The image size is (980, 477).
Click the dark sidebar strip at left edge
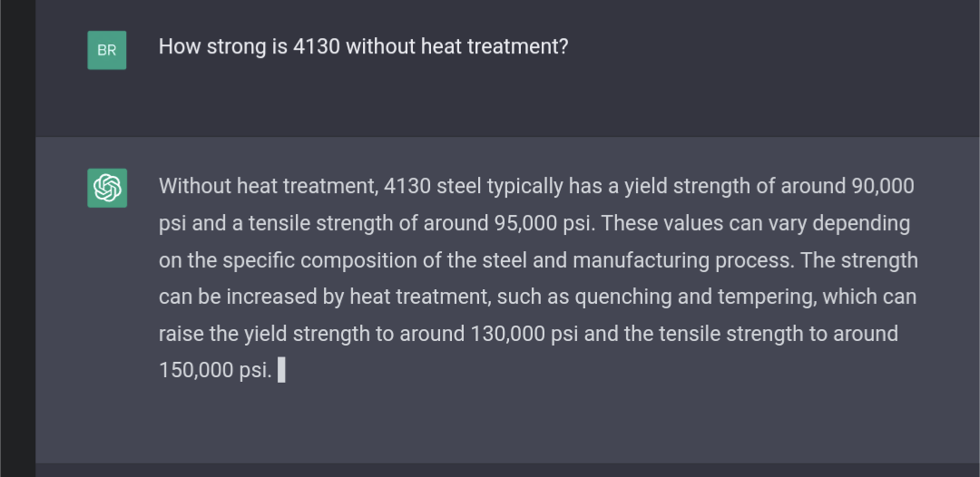tap(17, 238)
